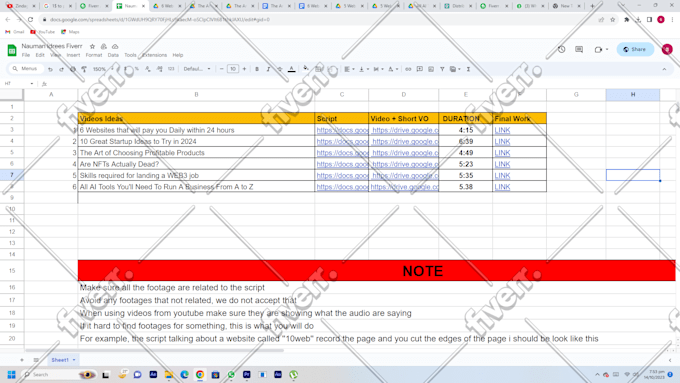Open Final Work LINK for WEB3 job row
The image size is (680, 383).
pos(502,175)
